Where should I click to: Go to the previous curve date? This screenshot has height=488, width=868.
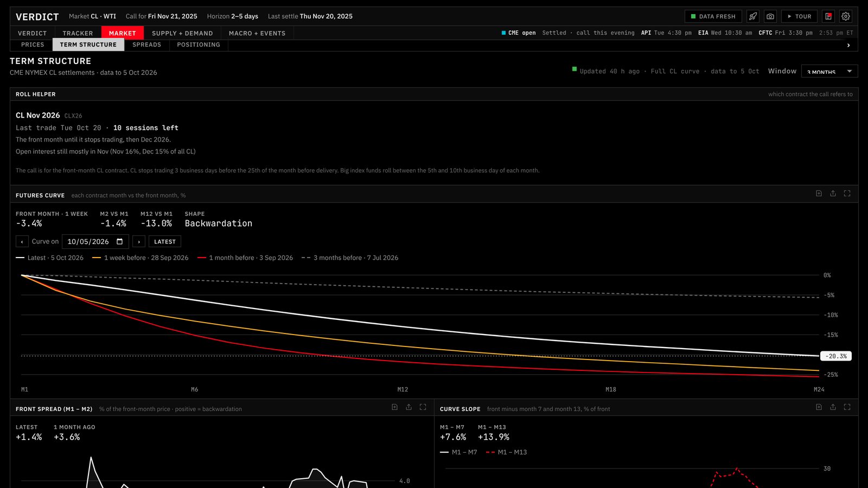[22, 241]
